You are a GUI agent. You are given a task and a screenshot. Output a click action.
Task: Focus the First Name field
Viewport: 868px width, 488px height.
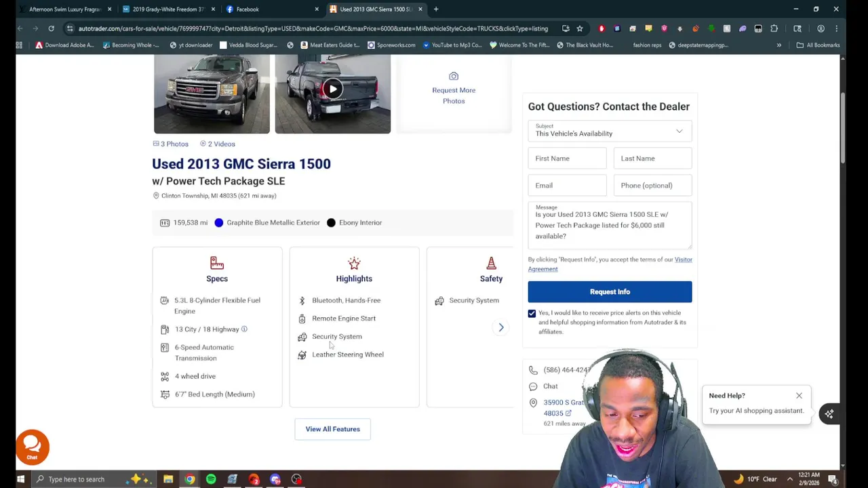[567, 159]
